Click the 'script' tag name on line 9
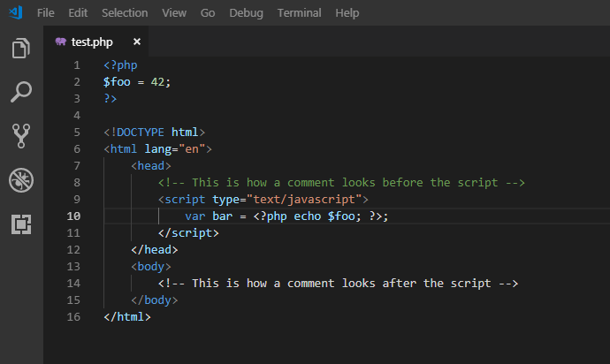610x364 pixels. tap(185, 199)
